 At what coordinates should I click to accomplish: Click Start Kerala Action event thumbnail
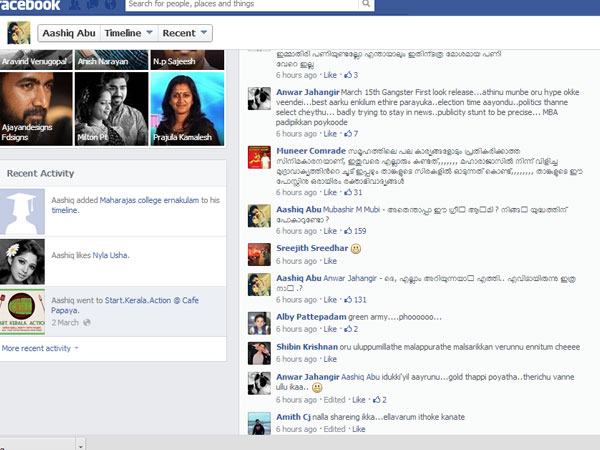(x=22, y=312)
